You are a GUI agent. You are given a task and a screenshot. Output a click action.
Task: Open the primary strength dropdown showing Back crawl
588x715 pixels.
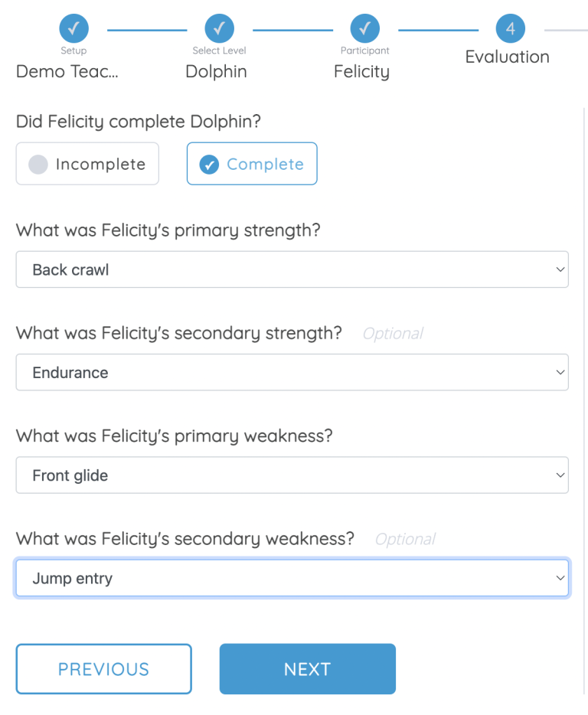click(x=292, y=269)
